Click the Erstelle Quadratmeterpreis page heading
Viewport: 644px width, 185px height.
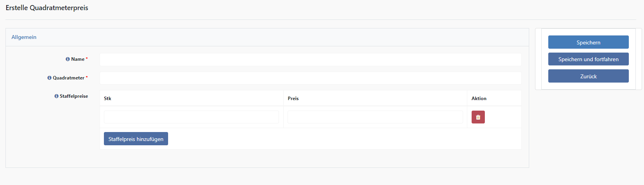pos(47,8)
